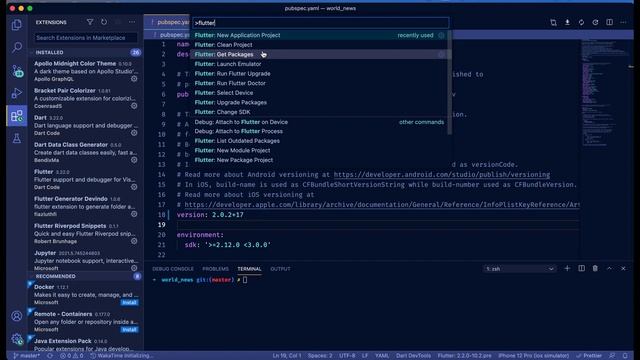640x360 pixels.
Task: Focus the Search Extensions in Marketplace field
Action: [x=86, y=38]
